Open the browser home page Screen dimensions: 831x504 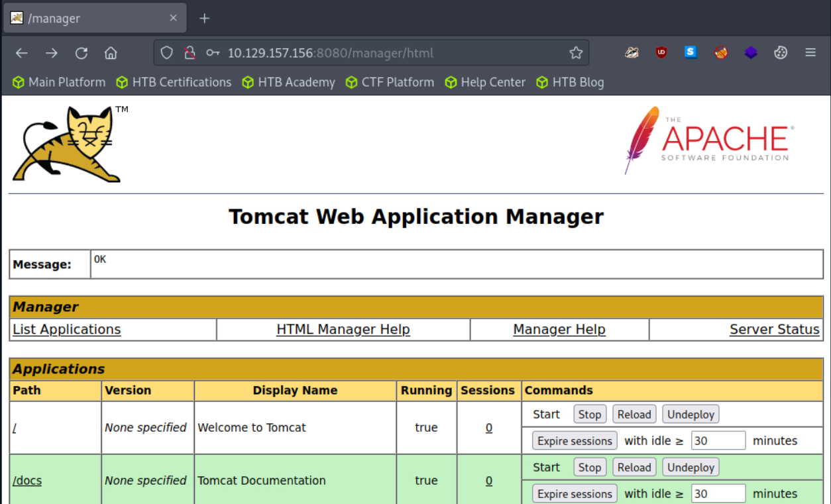coord(111,53)
